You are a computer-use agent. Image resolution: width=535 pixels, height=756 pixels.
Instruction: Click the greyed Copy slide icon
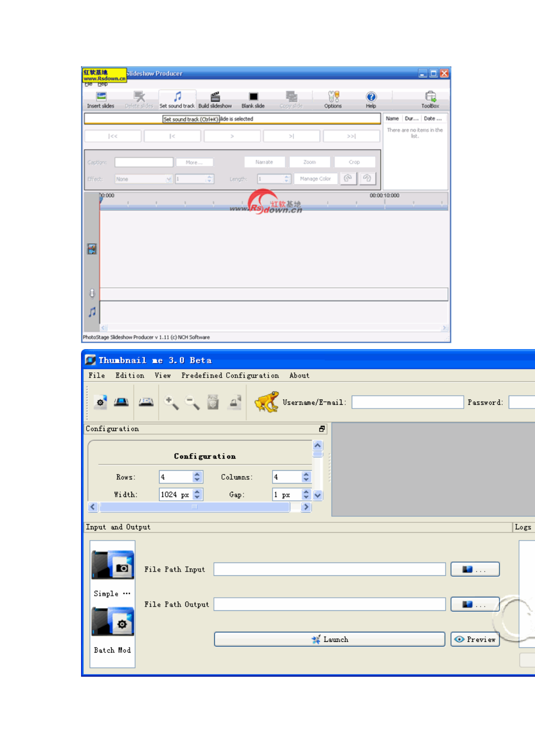pyautogui.click(x=291, y=96)
